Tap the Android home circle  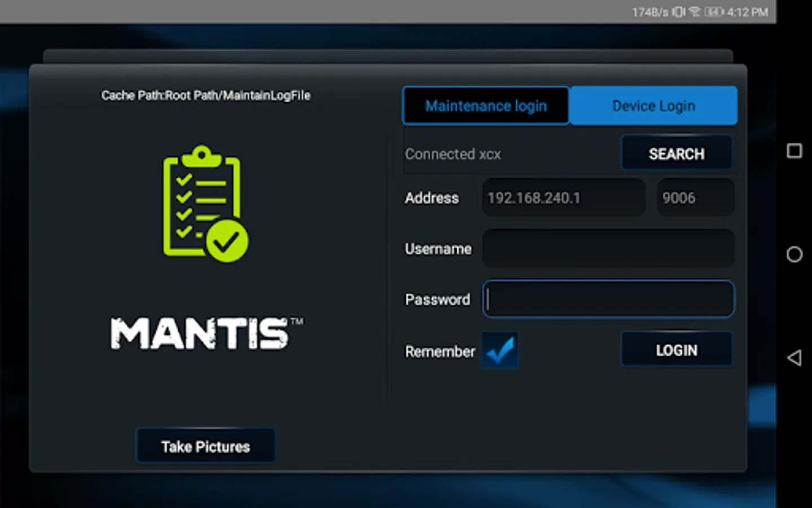pyautogui.click(x=795, y=255)
